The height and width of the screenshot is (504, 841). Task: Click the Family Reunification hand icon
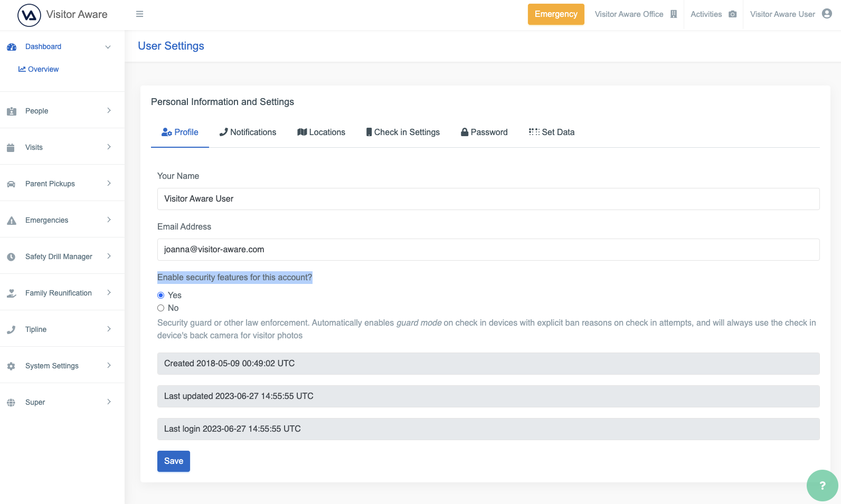[12, 293]
